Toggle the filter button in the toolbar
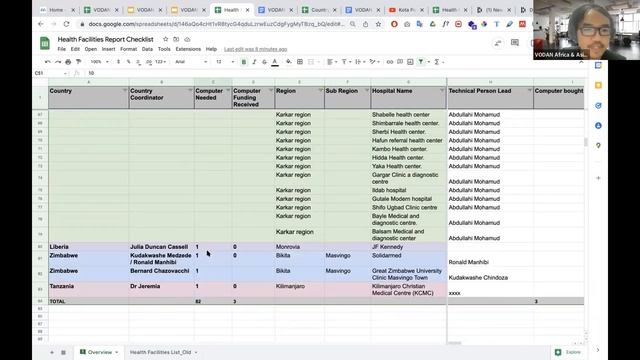This screenshot has width=640, height=360. click(421, 62)
